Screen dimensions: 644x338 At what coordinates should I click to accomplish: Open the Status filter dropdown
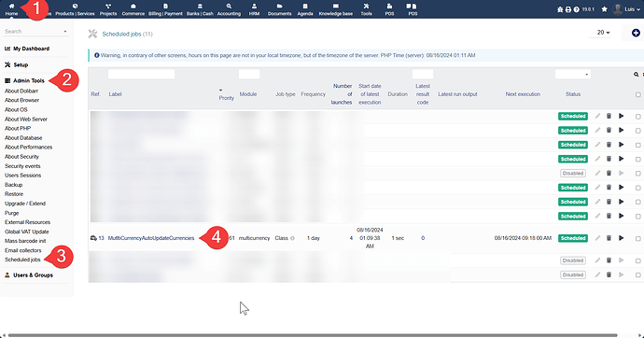point(573,75)
